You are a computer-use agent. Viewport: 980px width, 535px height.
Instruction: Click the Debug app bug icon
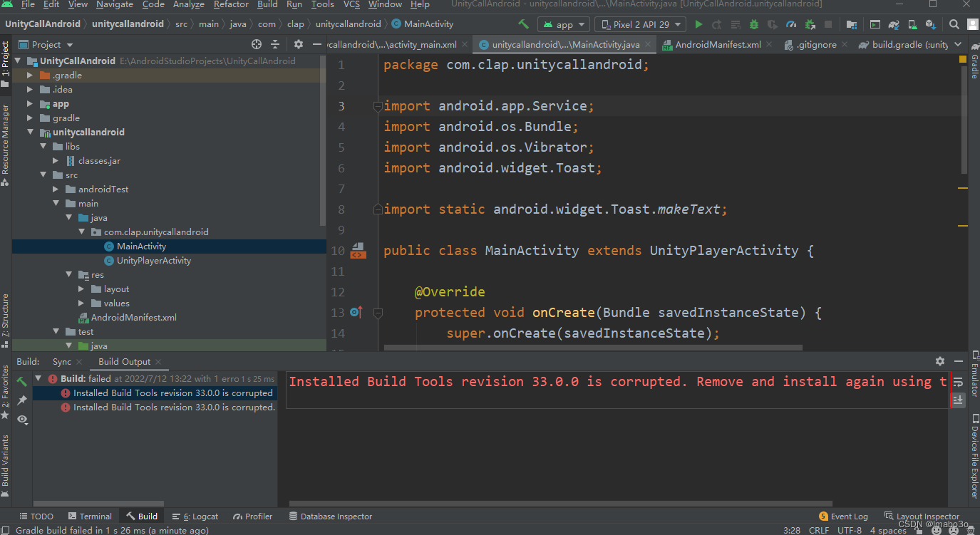(x=754, y=24)
